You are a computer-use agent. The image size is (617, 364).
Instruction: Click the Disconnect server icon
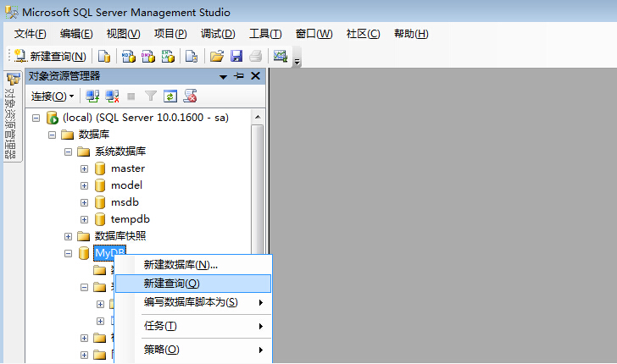pyautogui.click(x=112, y=96)
